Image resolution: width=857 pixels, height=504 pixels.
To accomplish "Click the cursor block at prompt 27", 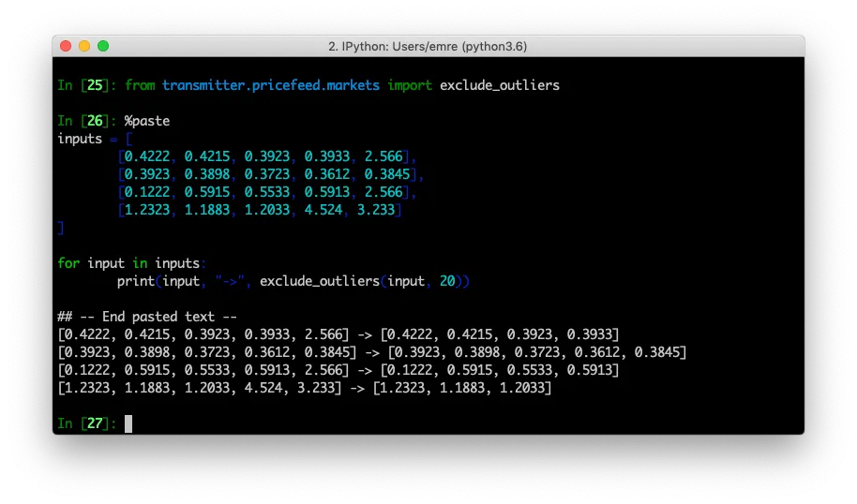I will coord(128,423).
